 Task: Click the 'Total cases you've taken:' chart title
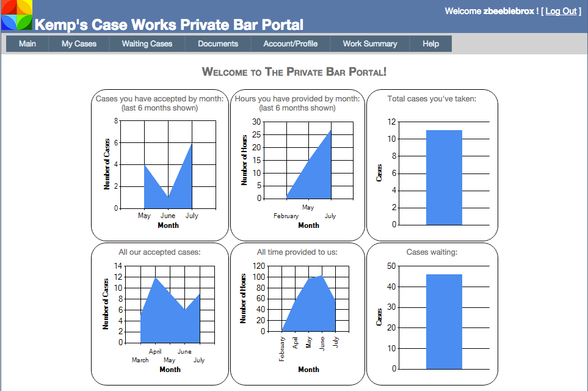pyautogui.click(x=432, y=98)
